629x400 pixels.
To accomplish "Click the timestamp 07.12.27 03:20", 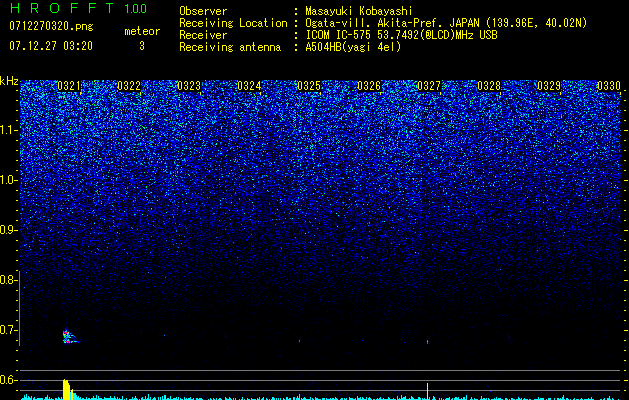I will pos(51,46).
